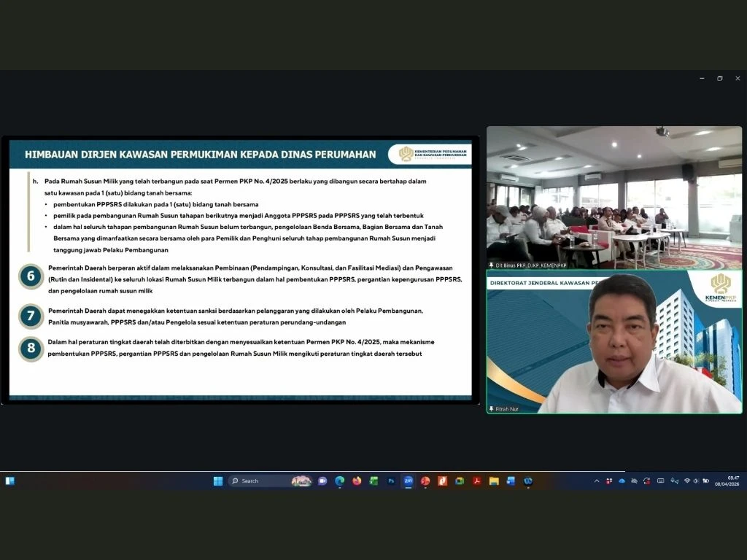747x560 pixels.
Task: Click the speaker volume tray icon
Action: (697, 481)
